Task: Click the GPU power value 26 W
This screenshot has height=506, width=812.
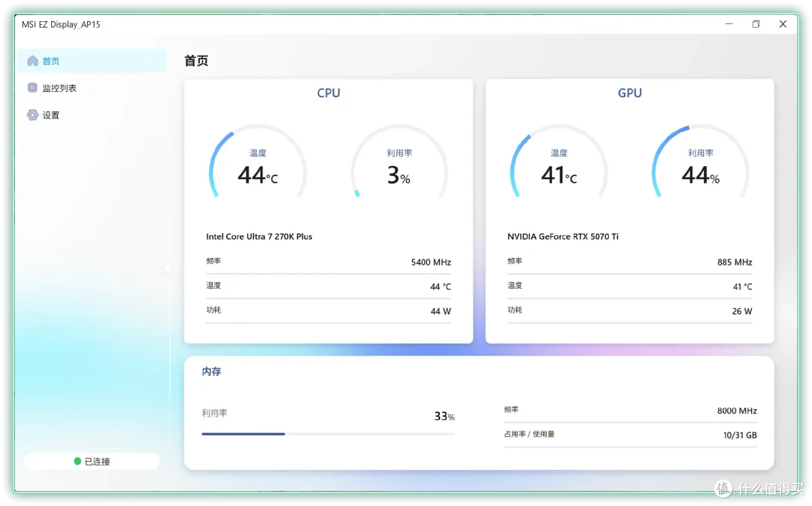Action: 742,311
